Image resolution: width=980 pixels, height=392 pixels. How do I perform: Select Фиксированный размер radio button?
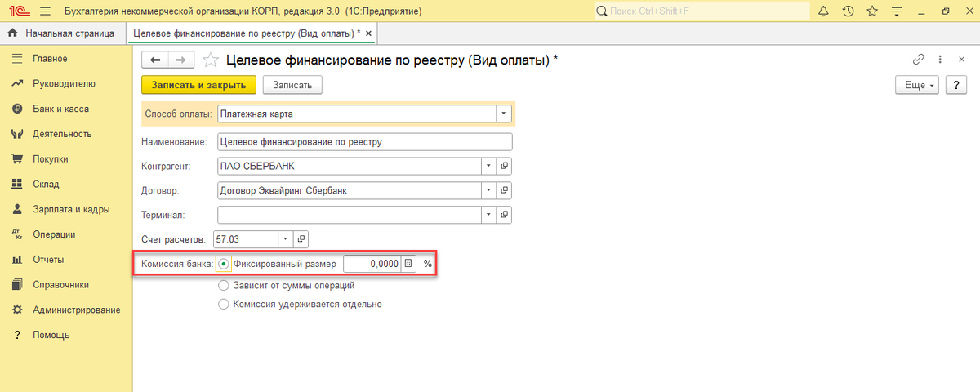point(224,264)
